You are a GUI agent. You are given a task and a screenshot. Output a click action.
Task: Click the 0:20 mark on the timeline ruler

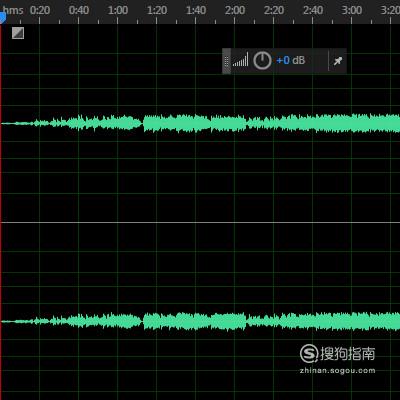pos(40,10)
